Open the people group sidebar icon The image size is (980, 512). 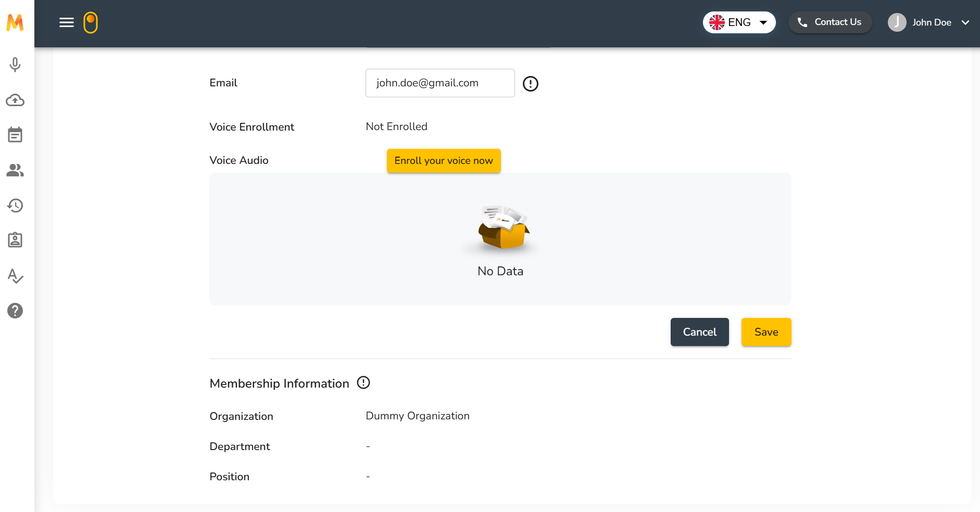[x=15, y=170]
